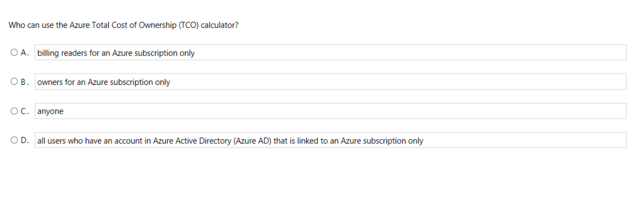Select the 'anyone' answer text
This screenshot has width=644, height=212.
[x=331, y=111]
